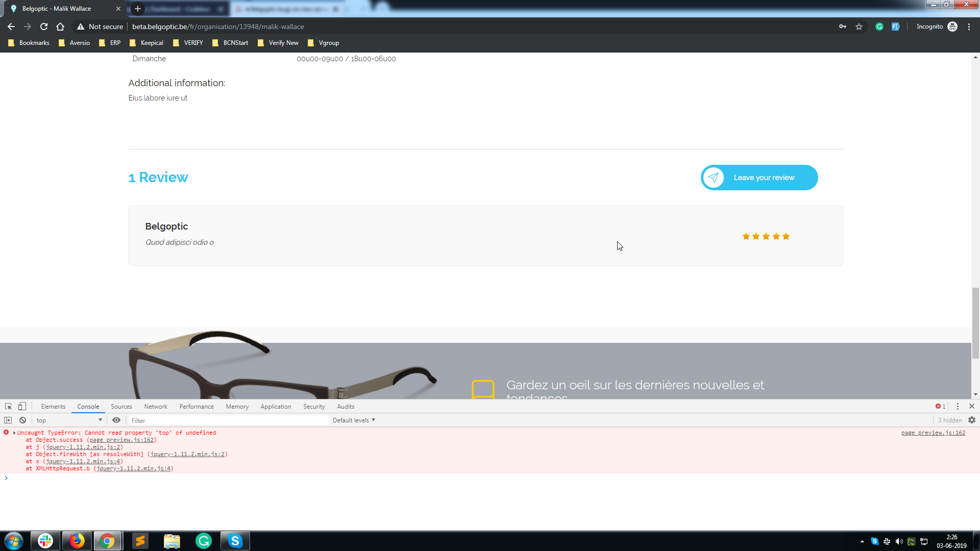This screenshot has width=980, height=551.
Task: Bookmark this page with star icon
Action: [859, 27]
